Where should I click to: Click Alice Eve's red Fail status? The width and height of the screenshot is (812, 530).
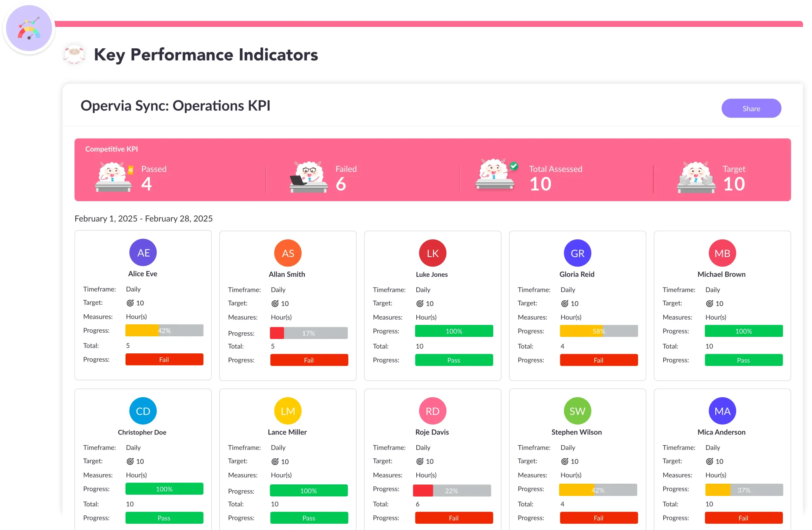click(164, 360)
